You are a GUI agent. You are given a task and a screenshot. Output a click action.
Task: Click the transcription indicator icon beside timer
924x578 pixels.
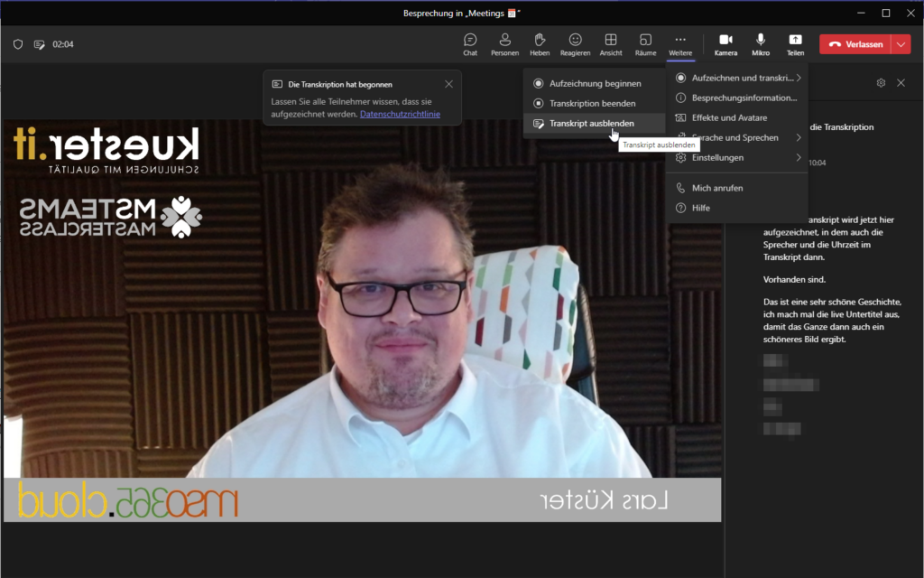(40, 44)
